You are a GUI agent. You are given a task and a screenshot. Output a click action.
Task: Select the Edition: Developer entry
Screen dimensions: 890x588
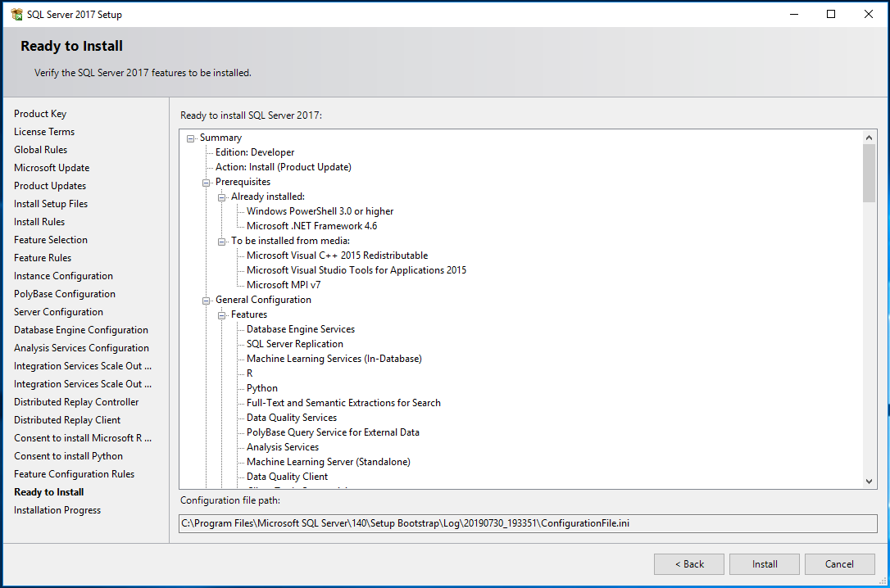[x=254, y=152]
